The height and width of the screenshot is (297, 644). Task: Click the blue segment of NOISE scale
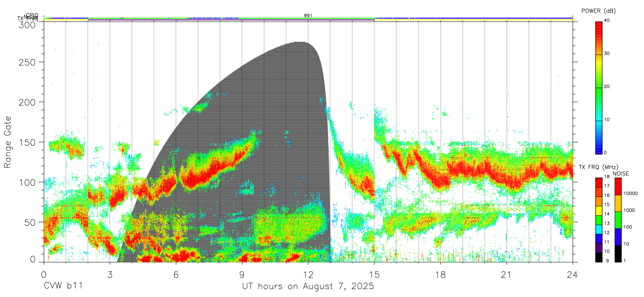tap(617, 237)
